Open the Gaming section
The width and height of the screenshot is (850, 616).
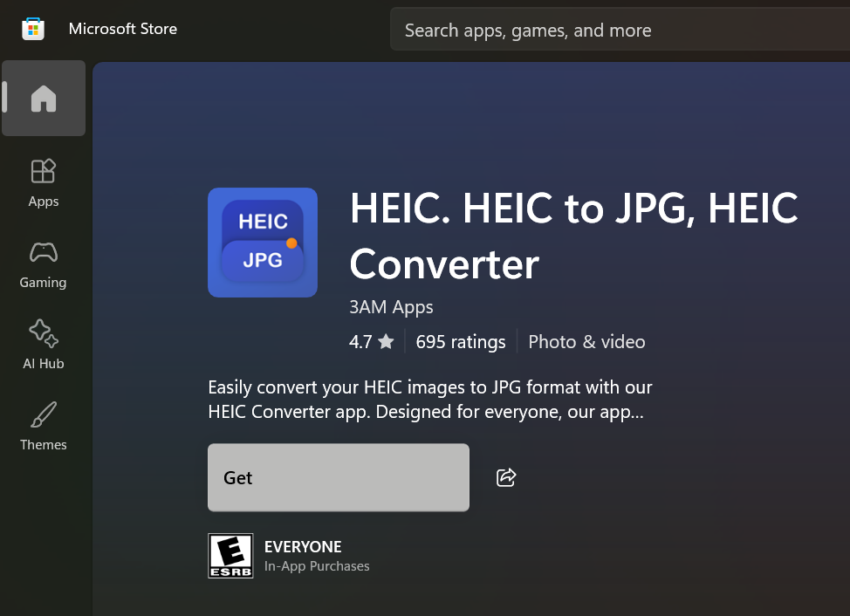[x=44, y=264]
